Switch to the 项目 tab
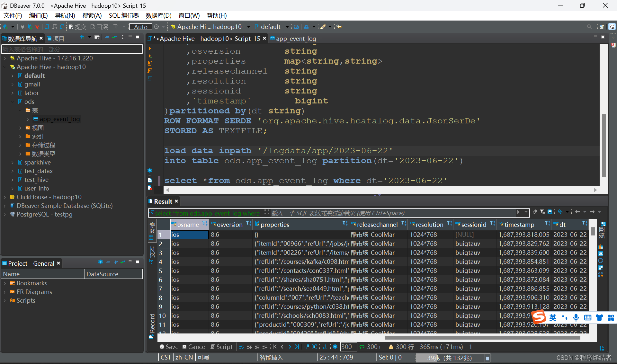 [x=56, y=39]
